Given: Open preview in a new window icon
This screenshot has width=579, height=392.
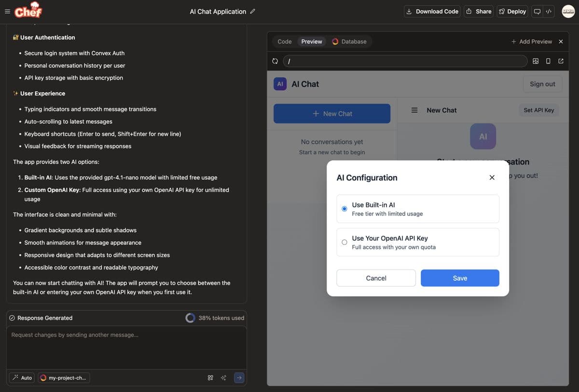Looking at the screenshot, I should (561, 61).
